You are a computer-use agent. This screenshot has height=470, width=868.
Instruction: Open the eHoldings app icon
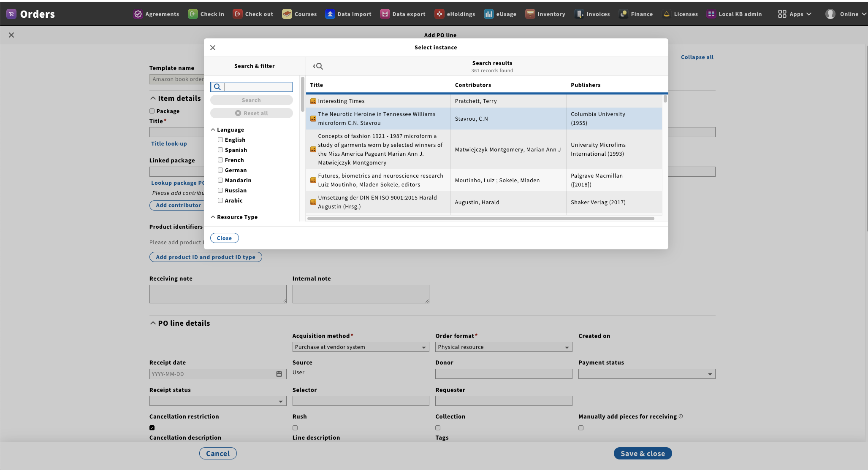pos(439,14)
